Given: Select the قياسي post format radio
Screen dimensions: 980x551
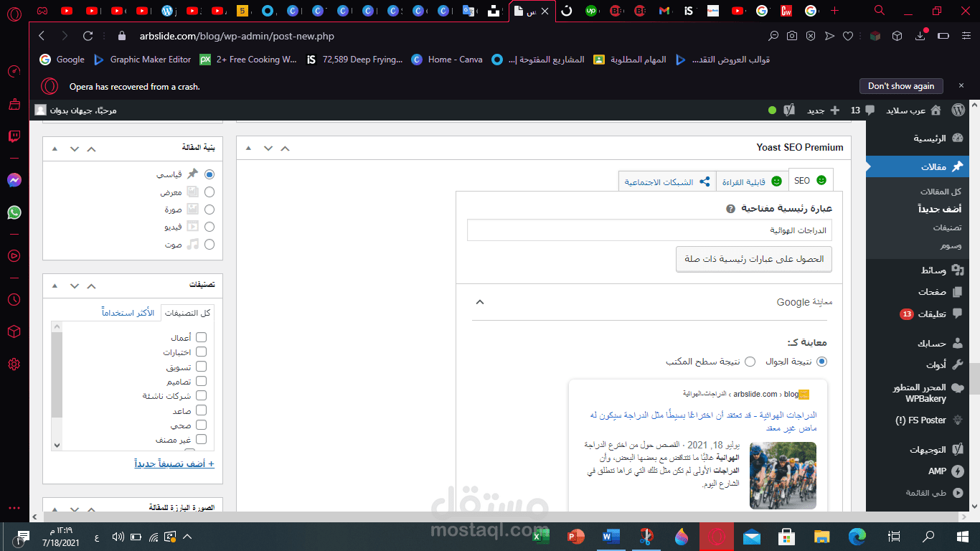Looking at the screenshot, I should tap(209, 174).
